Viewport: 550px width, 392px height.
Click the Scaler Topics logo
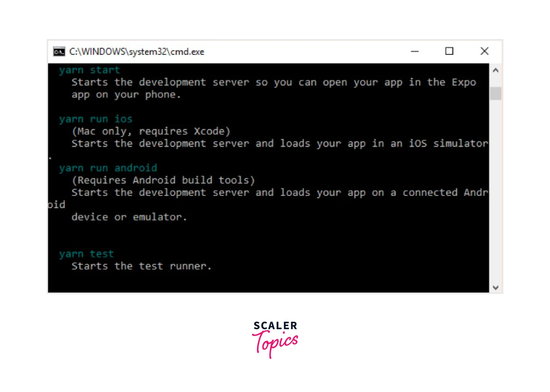coord(275,339)
